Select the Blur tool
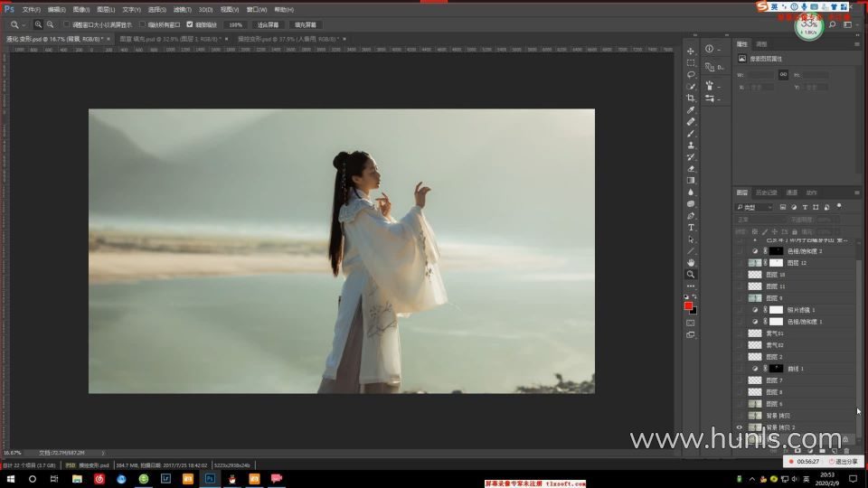 click(x=690, y=192)
